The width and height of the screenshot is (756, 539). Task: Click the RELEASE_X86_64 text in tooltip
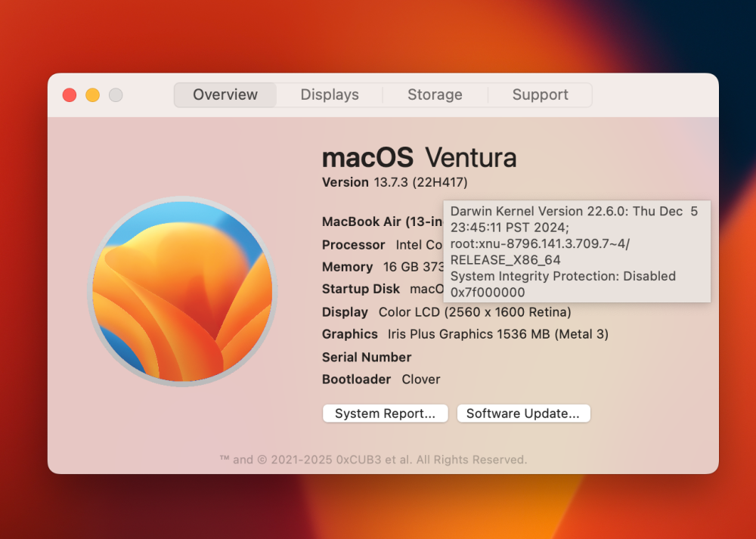tap(505, 260)
